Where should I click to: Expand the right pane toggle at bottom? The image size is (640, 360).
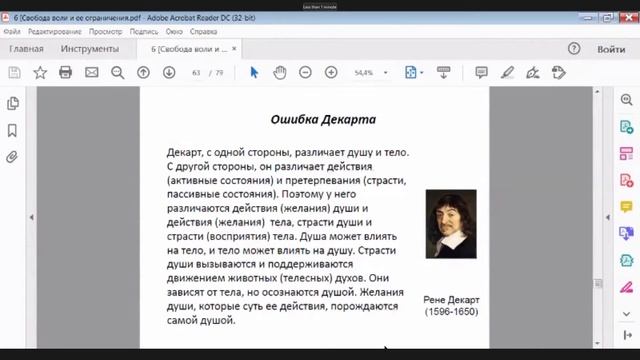point(628,335)
